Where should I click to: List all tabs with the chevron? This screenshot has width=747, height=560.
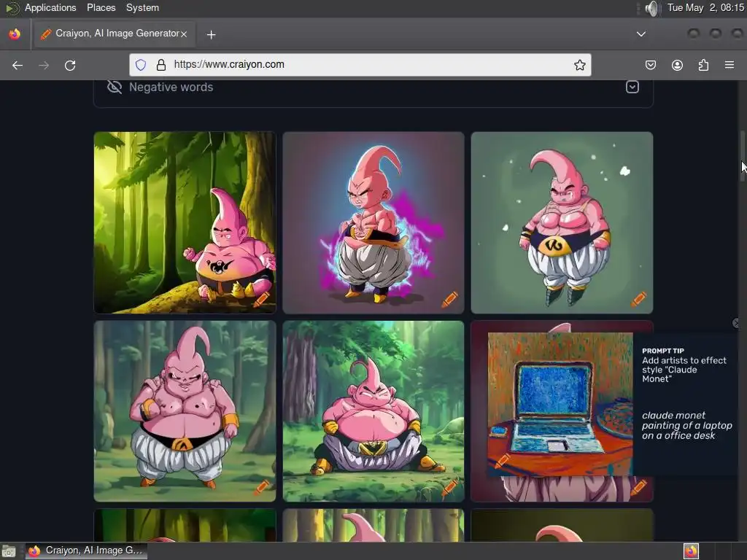[641, 34]
